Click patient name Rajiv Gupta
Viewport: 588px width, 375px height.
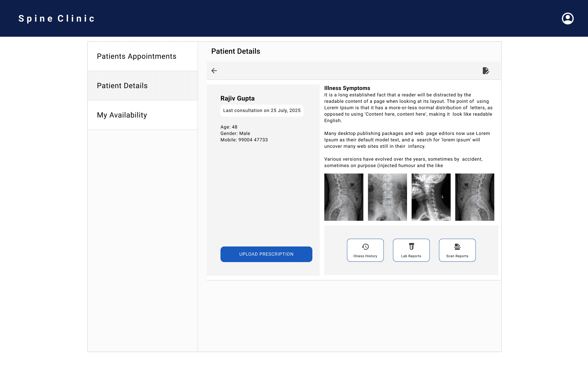[237, 98]
